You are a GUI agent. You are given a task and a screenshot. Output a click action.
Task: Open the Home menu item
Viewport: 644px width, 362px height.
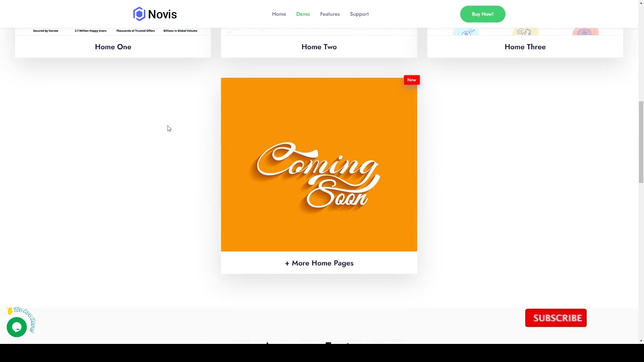(279, 14)
